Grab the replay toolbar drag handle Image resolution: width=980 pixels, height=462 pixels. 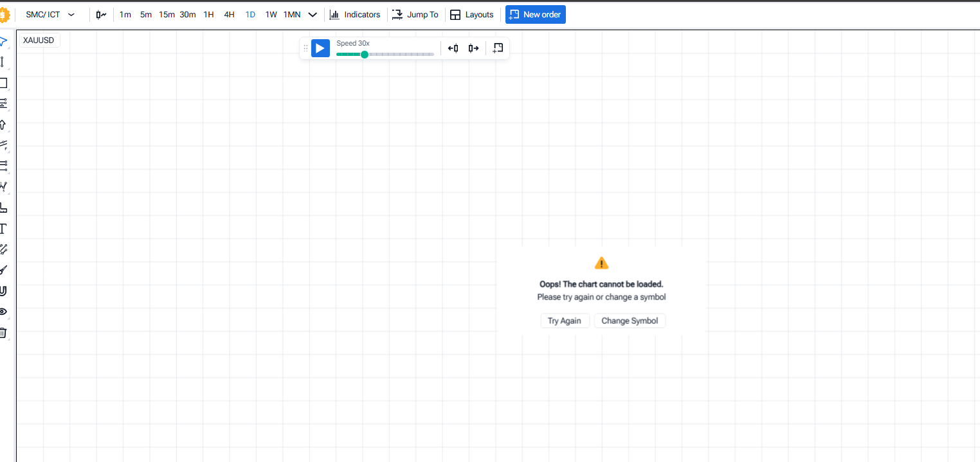point(305,48)
